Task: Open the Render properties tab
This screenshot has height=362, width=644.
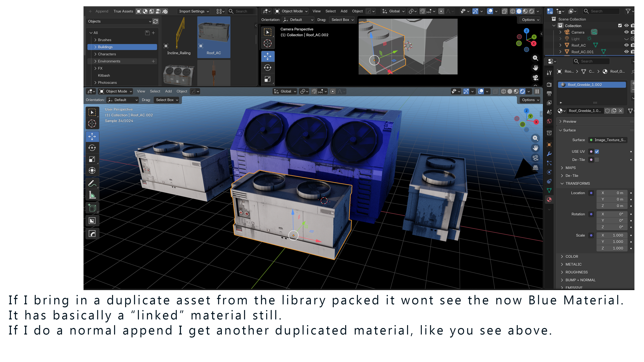Action: coord(549,84)
